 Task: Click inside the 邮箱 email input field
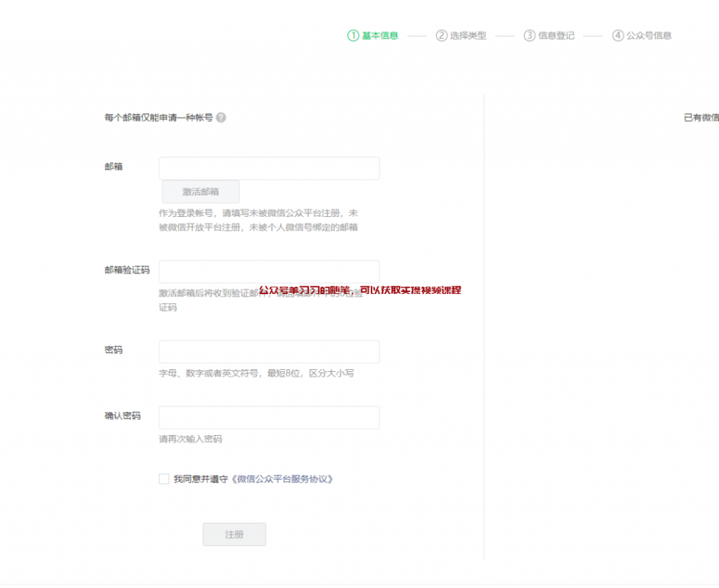(x=269, y=168)
